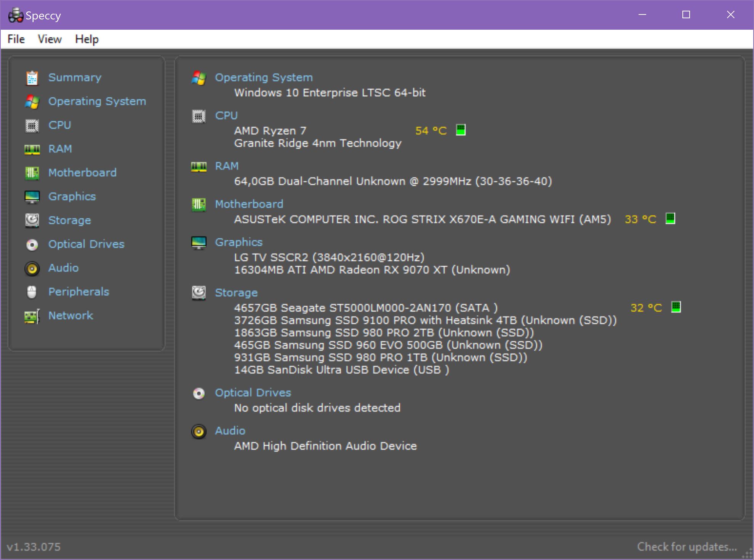Screen dimensions: 754x560
Task: Click the Windows flag icon in summary panel
Action: click(199, 78)
